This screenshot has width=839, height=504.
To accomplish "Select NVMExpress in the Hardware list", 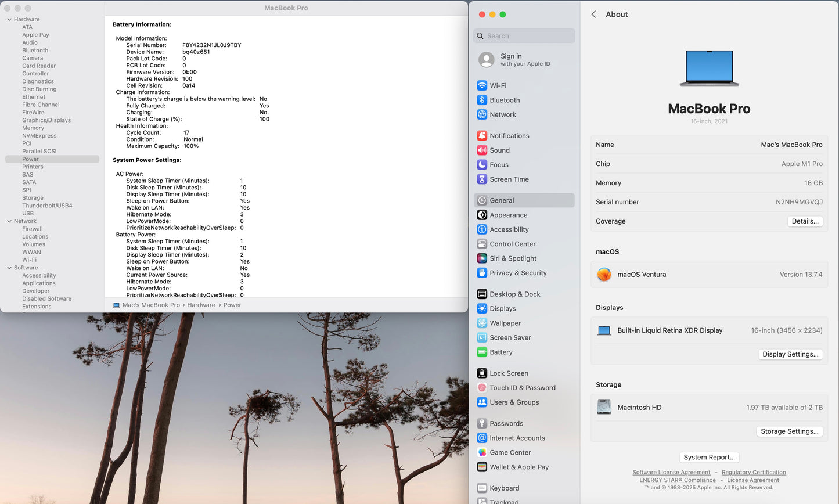I will [39, 136].
